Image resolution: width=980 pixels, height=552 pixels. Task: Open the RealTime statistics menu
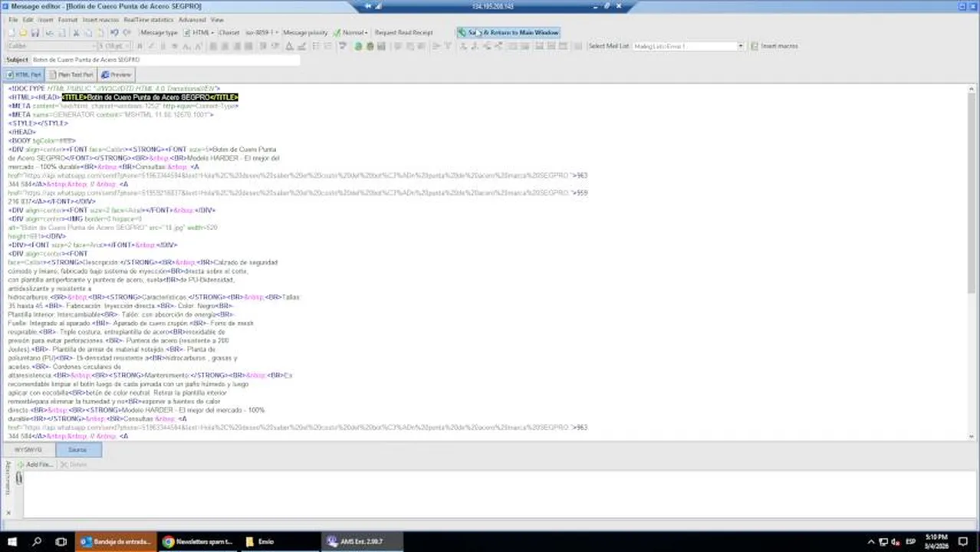pyautogui.click(x=148, y=20)
